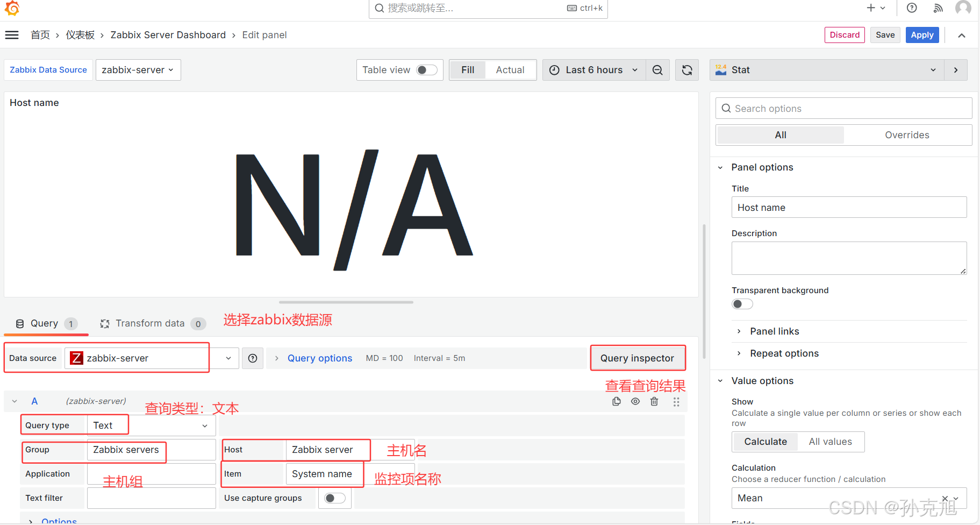This screenshot has height=525, width=980.
Task: Open Stat visualization type dropdown
Action: click(x=827, y=70)
